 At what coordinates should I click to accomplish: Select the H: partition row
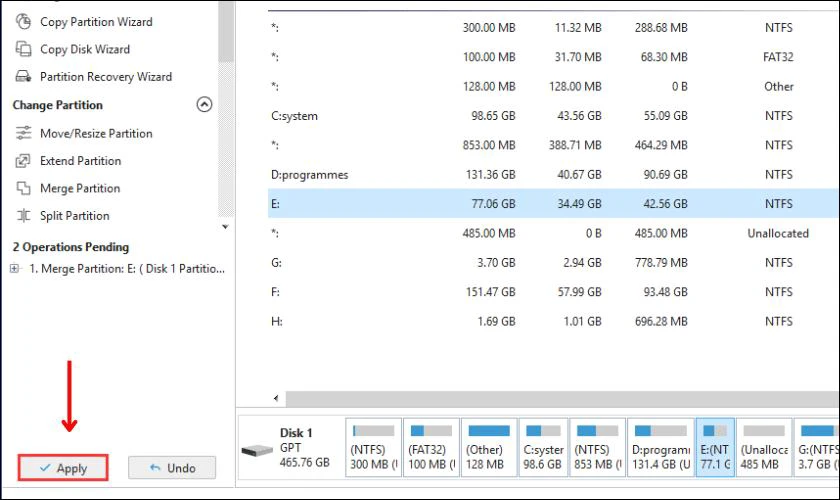(x=553, y=322)
